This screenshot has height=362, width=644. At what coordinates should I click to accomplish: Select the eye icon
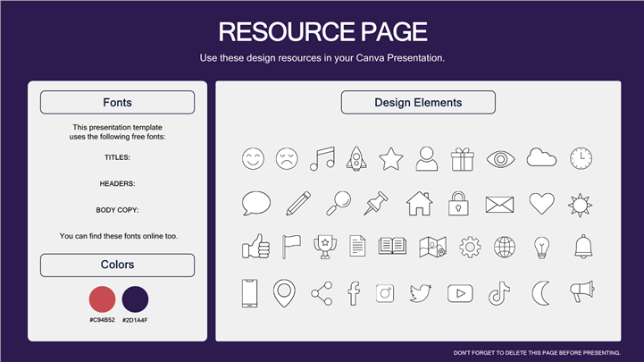click(x=501, y=159)
